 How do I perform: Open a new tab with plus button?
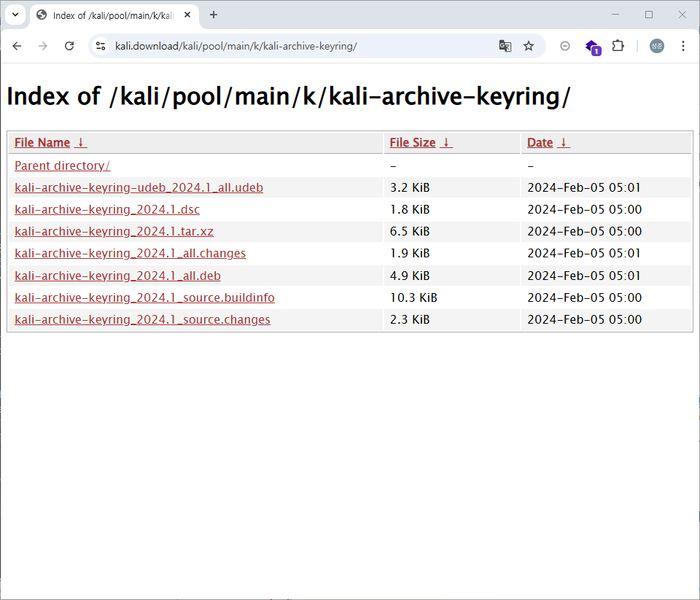click(214, 15)
